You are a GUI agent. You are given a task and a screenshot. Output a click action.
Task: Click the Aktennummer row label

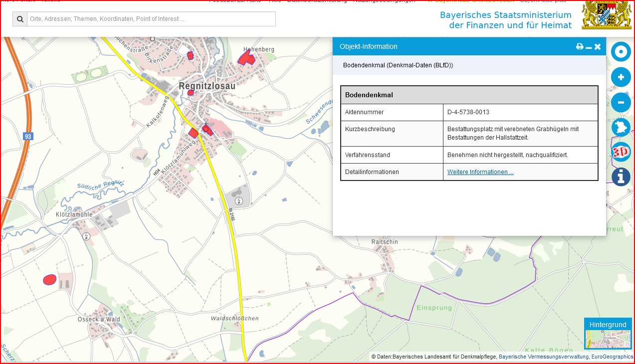tap(365, 112)
